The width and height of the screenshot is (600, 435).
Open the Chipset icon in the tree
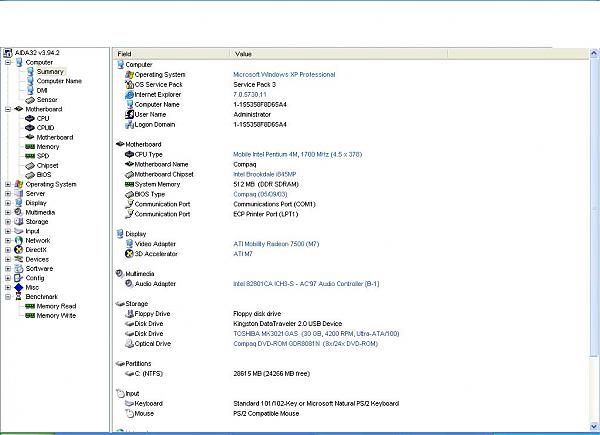30,166
